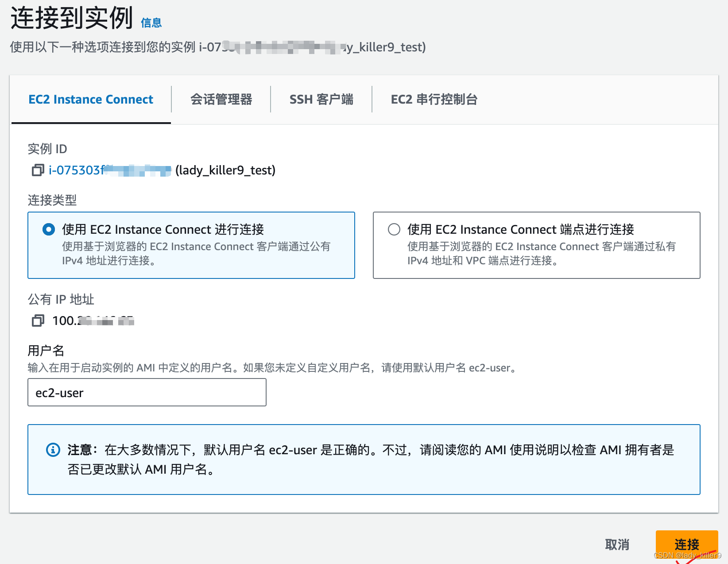728x564 pixels.
Task: Click the 取消 cancel button
Action: [x=617, y=545]
